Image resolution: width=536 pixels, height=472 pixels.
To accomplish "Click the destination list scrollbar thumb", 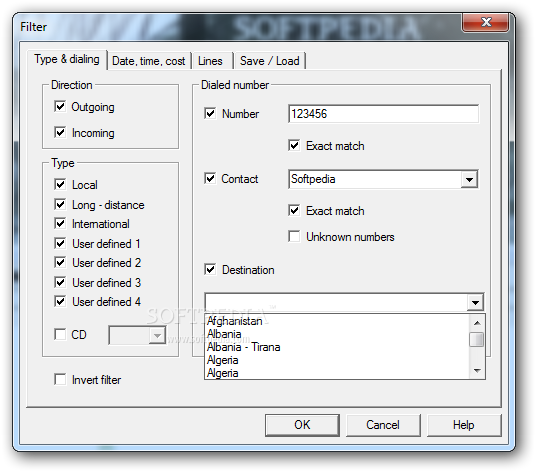I will pos(477,339).
